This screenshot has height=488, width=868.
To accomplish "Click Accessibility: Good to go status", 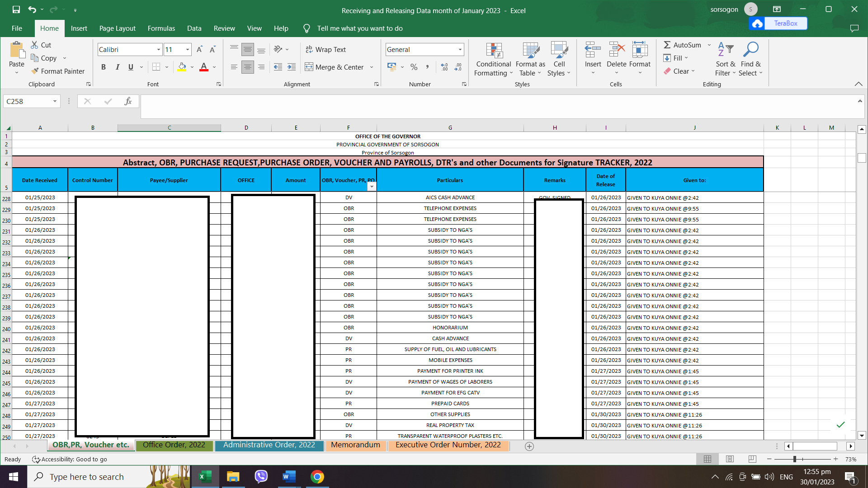I will point(70,459).
